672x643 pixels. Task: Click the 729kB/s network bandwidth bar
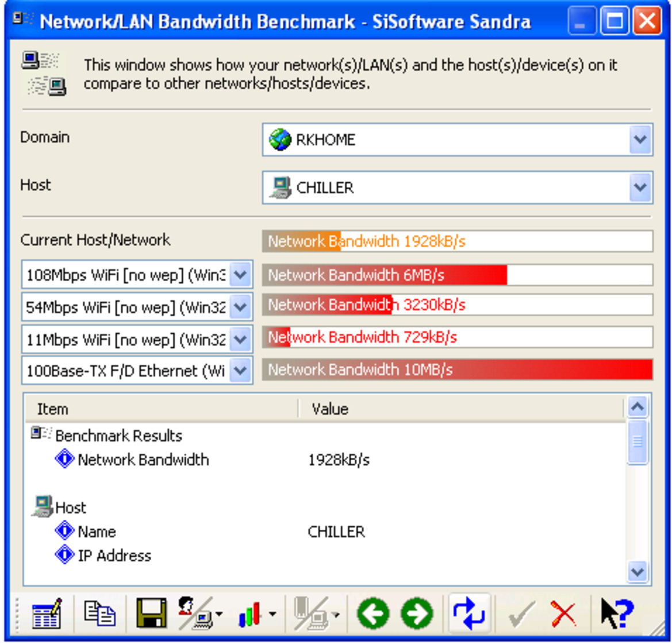click(457, 338)
